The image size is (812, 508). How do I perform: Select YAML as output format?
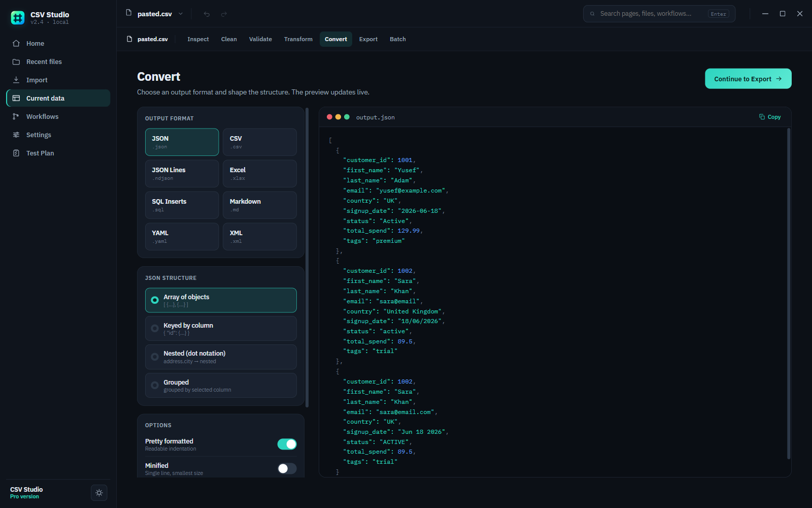pos(182,237)
